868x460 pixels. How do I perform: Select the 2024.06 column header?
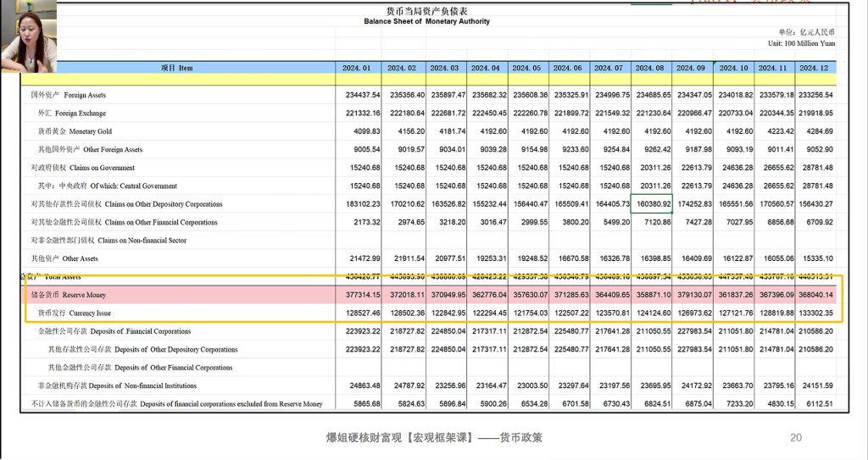pyautogui.click(x=568, y=68)
